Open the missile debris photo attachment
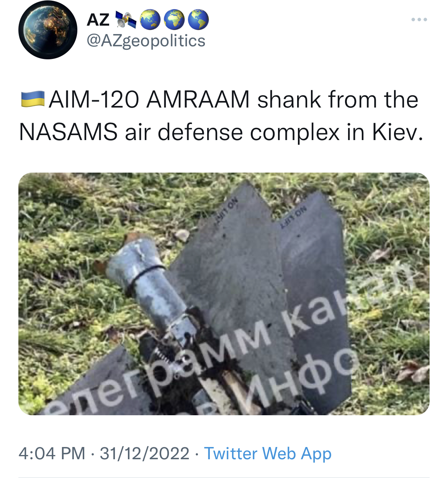 pyautogui.click(x=224, y=294)
